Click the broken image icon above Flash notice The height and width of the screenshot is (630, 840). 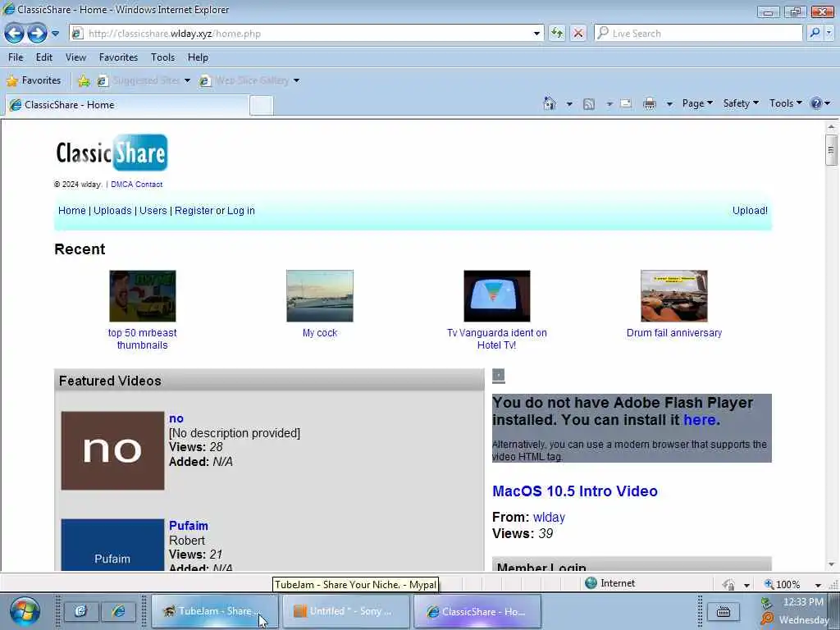[498, 375]
